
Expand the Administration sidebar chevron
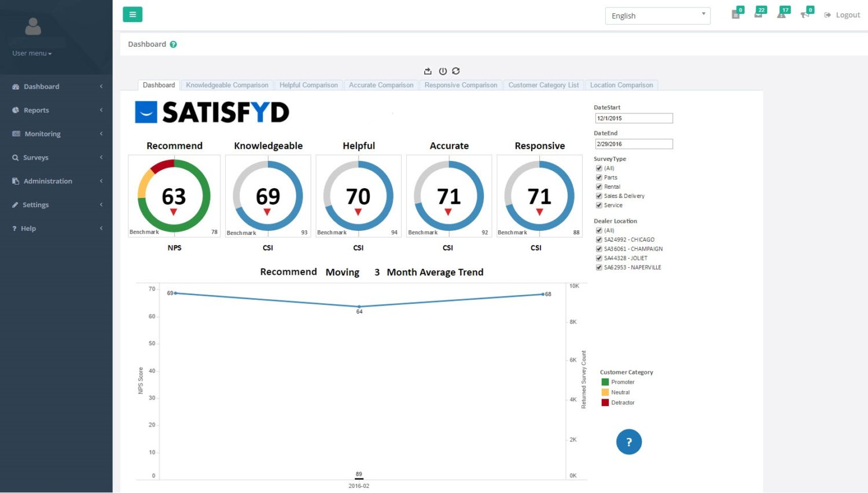(x=101, y=181)
